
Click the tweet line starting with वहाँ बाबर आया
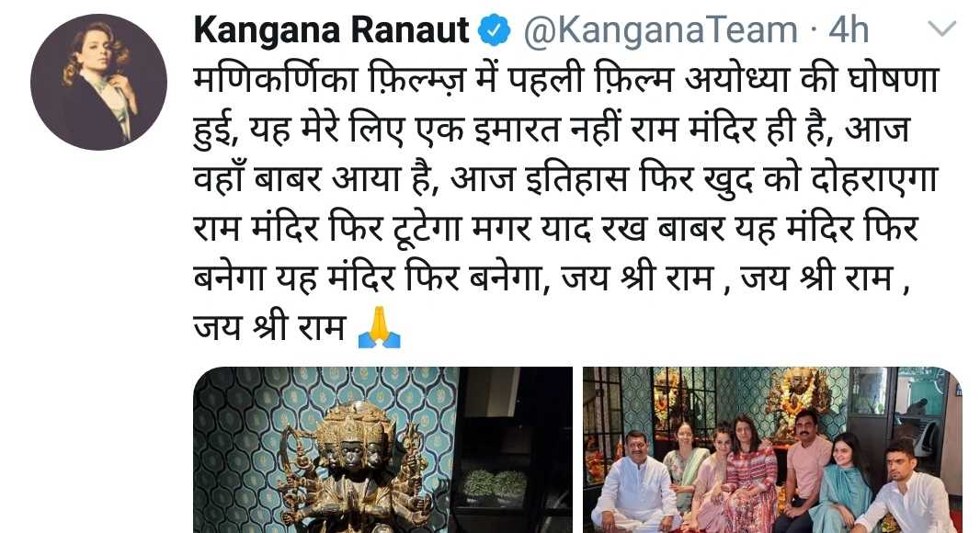click(565, 180)
